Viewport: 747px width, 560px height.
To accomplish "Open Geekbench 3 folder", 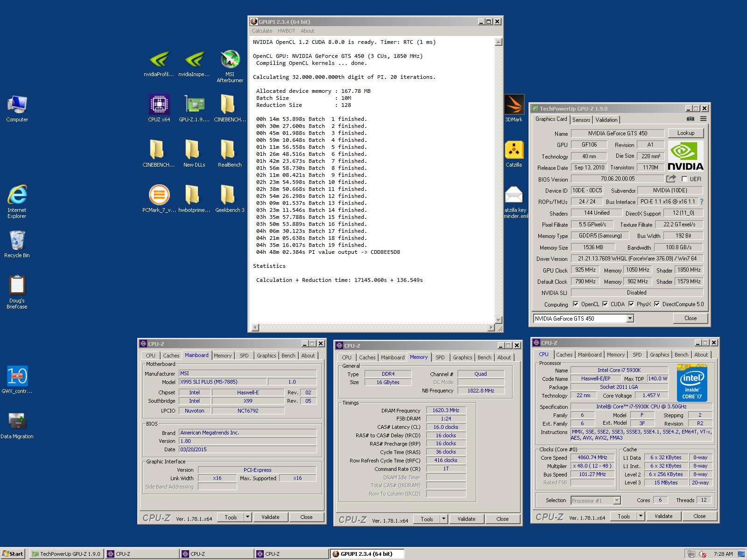I will click(229, 199).
